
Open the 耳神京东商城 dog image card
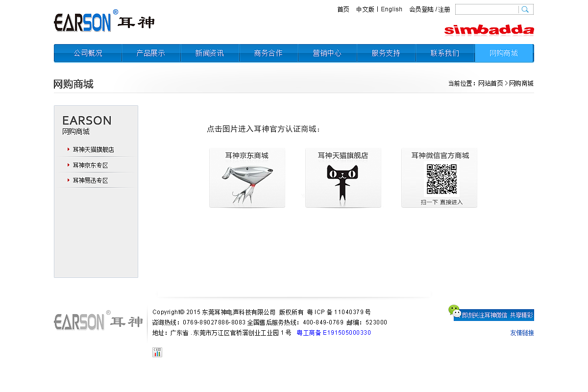coord(247,178)
